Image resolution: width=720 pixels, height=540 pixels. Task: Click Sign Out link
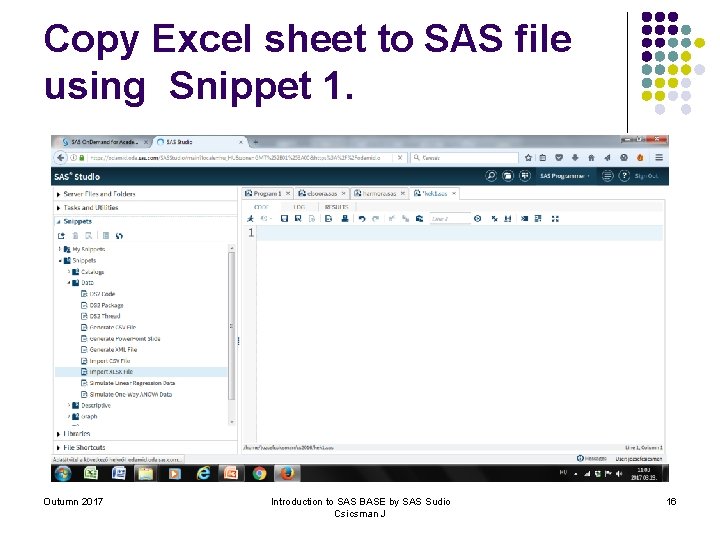[647, 176]
